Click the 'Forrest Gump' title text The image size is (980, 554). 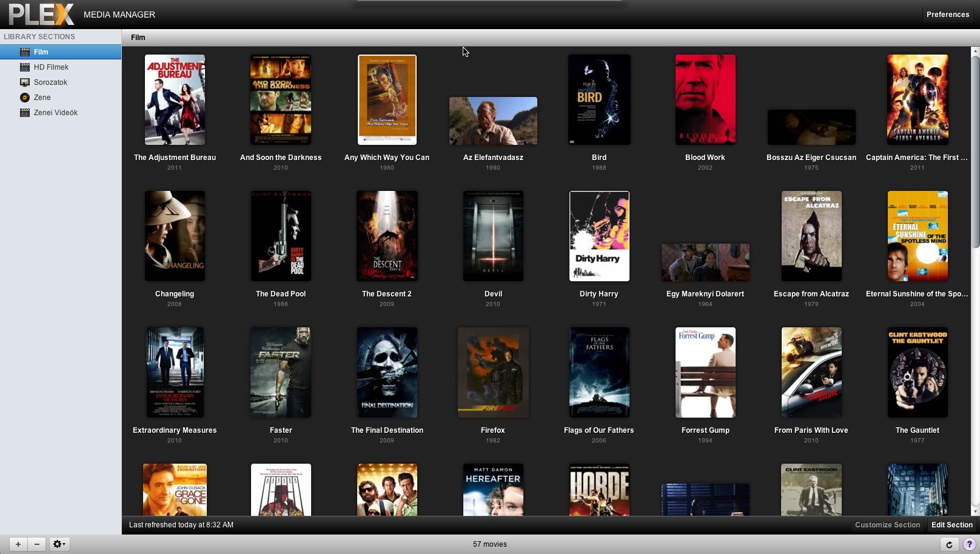click(x=705, y=430)
